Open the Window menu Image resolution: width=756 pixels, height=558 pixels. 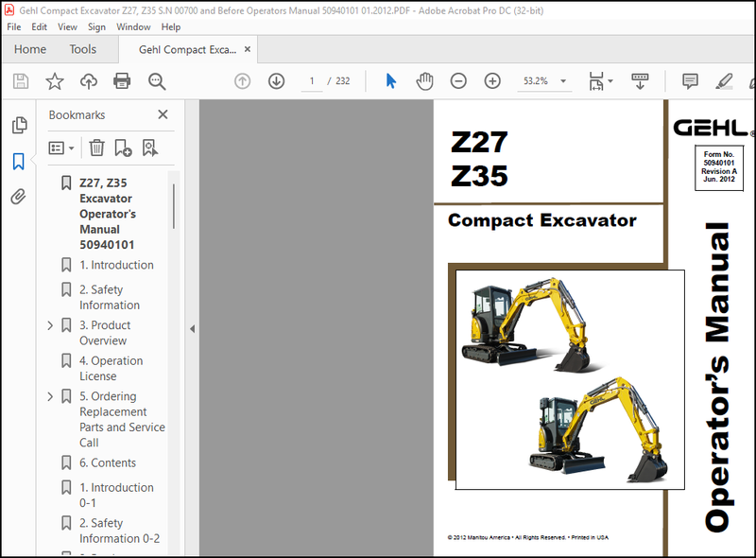coord(133,26)
